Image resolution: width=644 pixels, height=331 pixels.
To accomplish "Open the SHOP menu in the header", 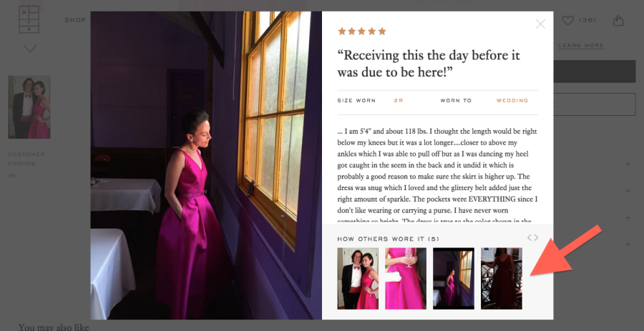I will 75,20.
